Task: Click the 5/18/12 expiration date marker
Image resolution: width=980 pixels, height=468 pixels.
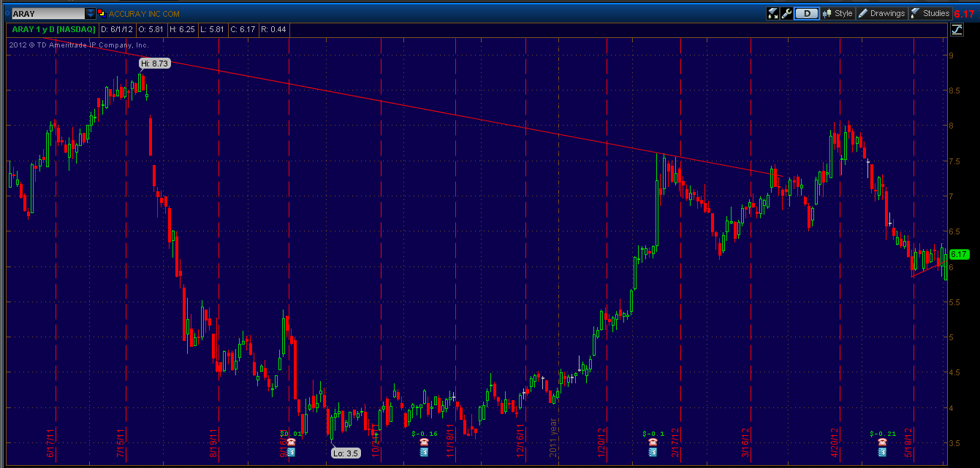Action: coord(910,442)
